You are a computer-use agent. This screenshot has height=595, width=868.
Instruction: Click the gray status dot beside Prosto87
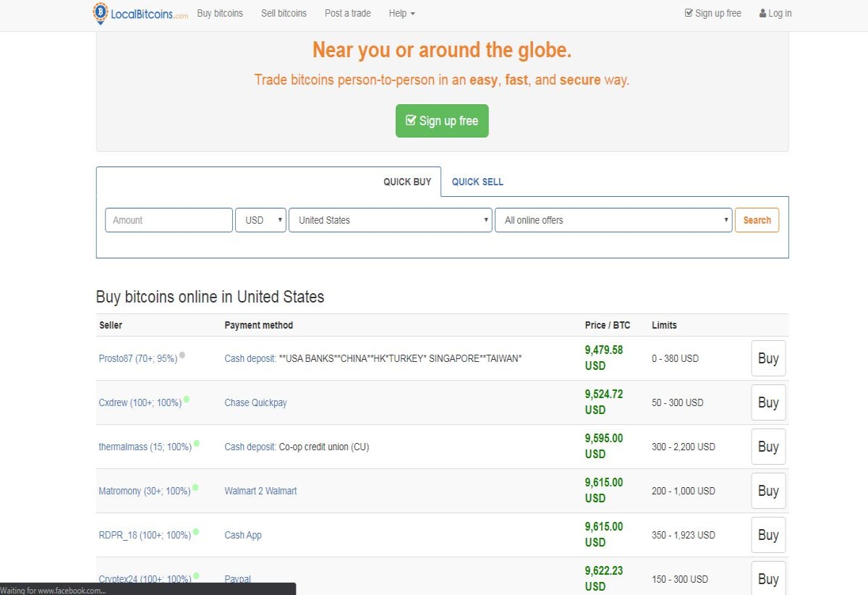pos(182,355)
